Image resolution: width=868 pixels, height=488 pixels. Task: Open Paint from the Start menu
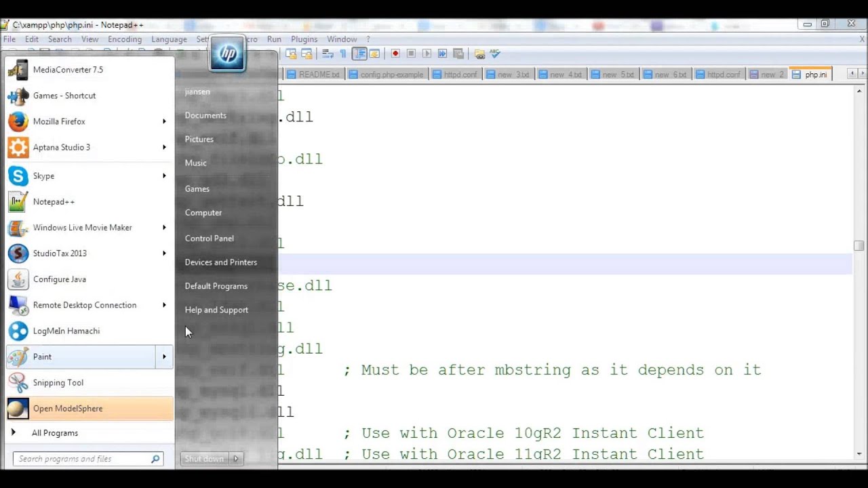pyautogui.click(x=42, y=357)
